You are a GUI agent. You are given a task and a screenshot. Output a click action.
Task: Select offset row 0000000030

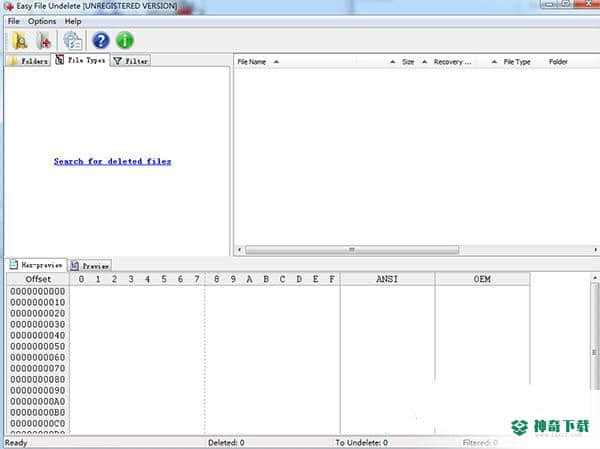click(38, 324)
